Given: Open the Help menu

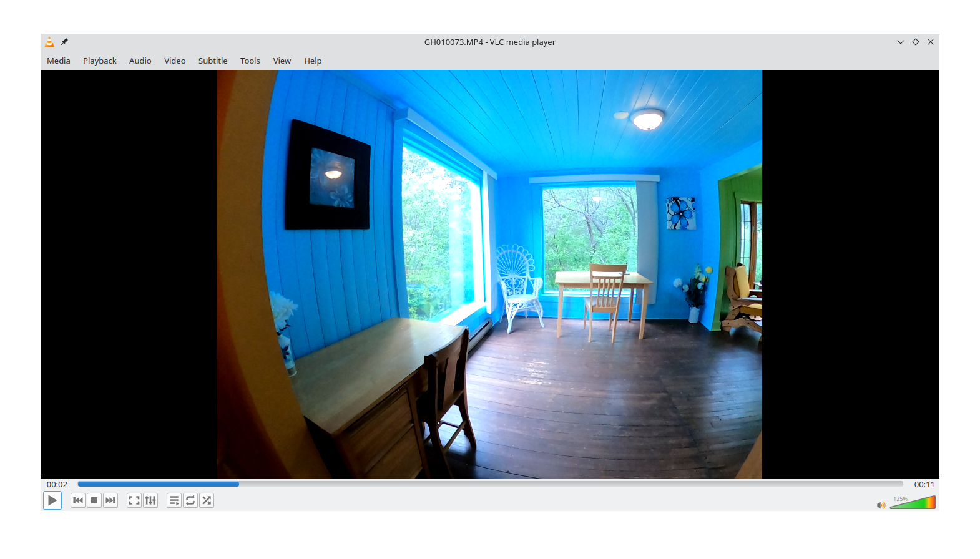Looking at the screenshot, I should 313,61.
